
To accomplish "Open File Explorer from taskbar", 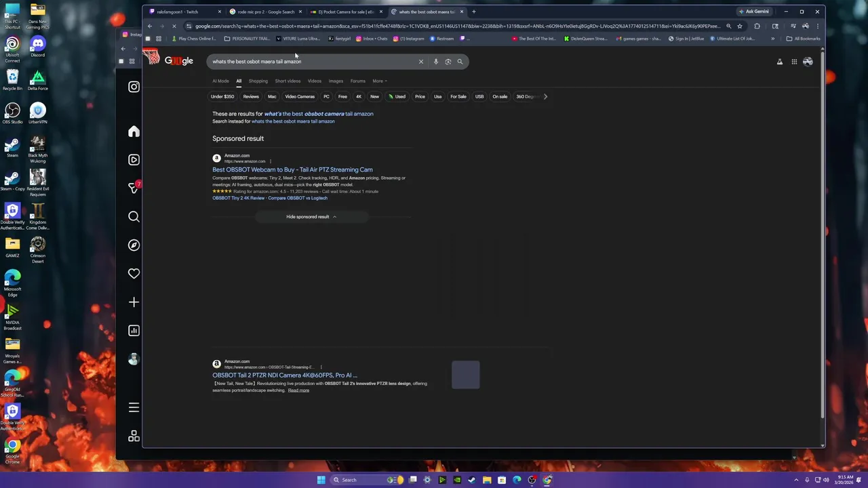I will click(487, 480).
